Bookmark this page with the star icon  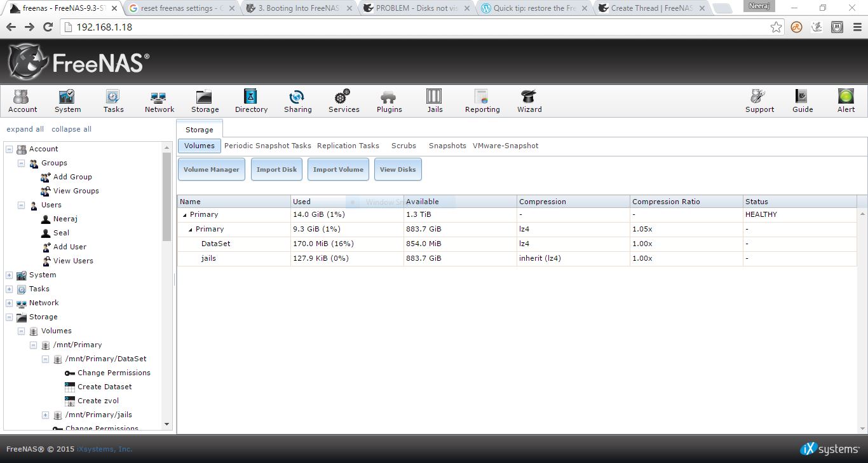[x=776, y=27]
